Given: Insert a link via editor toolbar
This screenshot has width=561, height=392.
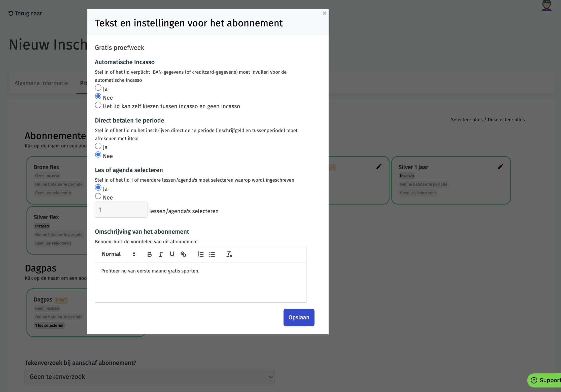Looking at the screenshot, I should coord(183,254).
